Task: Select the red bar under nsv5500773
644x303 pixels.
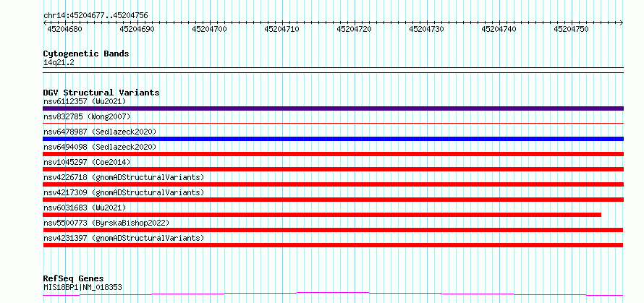Action: (333, 230)
